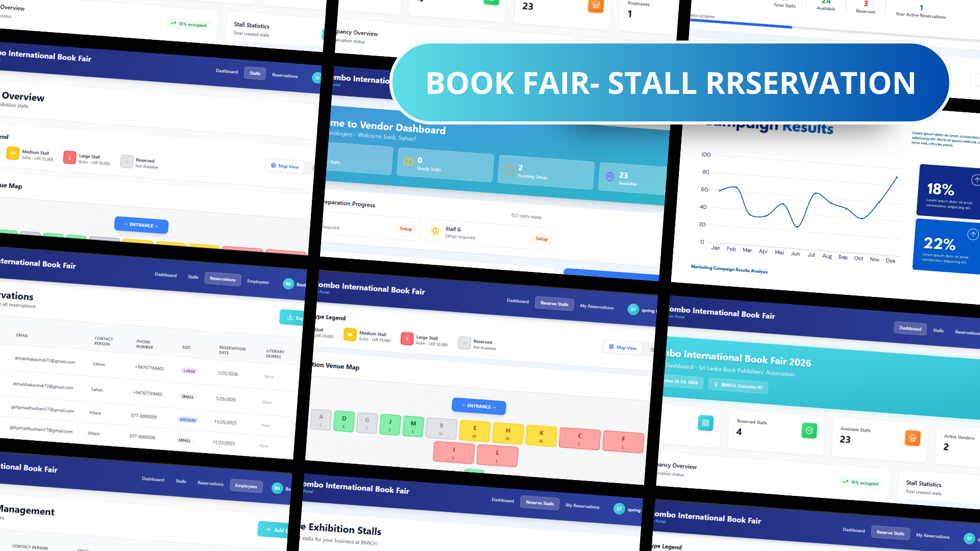Click the orange storefront icon on Available Stalls card

click(913, 438)
